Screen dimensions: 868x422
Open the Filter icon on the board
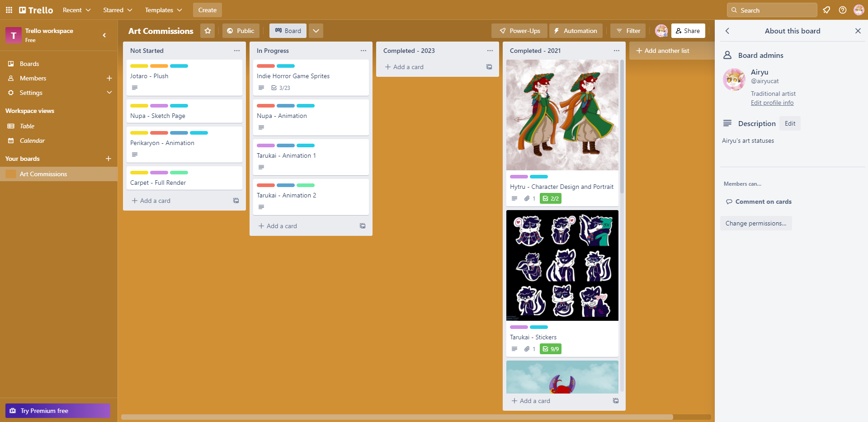pos(620,30)
